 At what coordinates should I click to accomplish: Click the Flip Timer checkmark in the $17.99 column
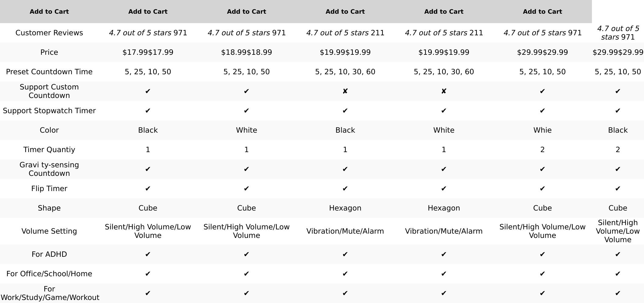tap(148, 189)
